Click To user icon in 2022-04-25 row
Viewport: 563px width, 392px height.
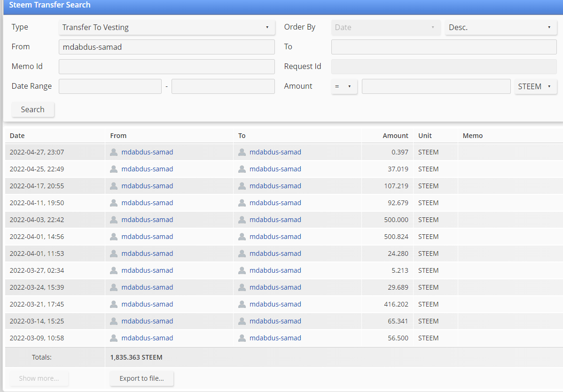[x=242, y=169]
